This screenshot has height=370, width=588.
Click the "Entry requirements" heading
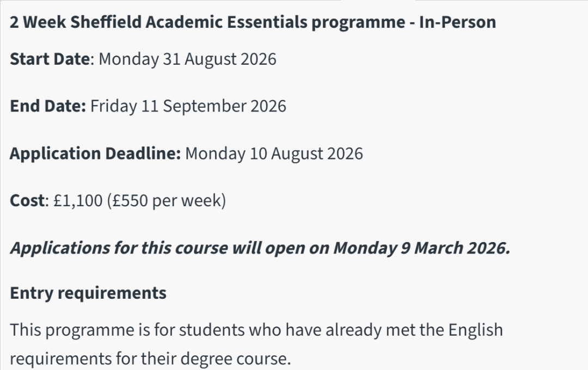point(88,293)
